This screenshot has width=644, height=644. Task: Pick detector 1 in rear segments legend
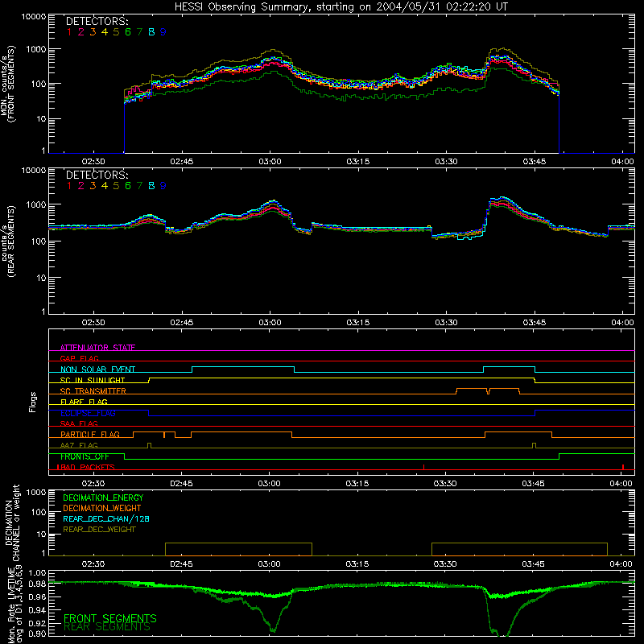[69, 186]
